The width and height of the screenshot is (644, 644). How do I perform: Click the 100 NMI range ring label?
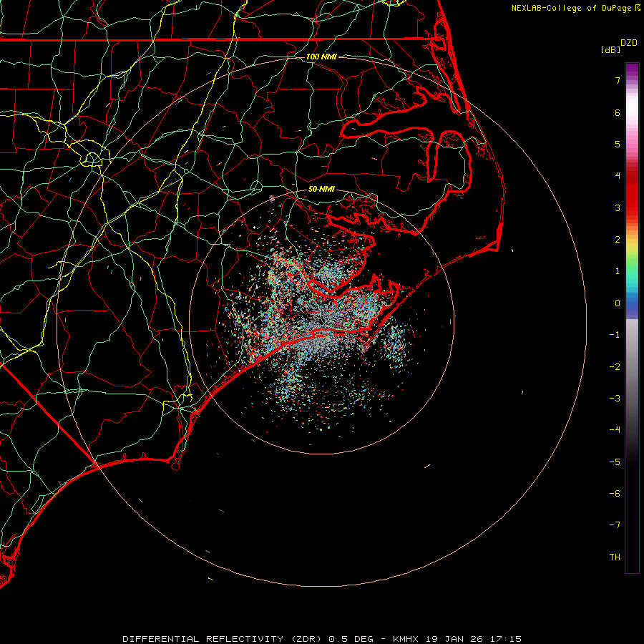(x=321, y=57)
